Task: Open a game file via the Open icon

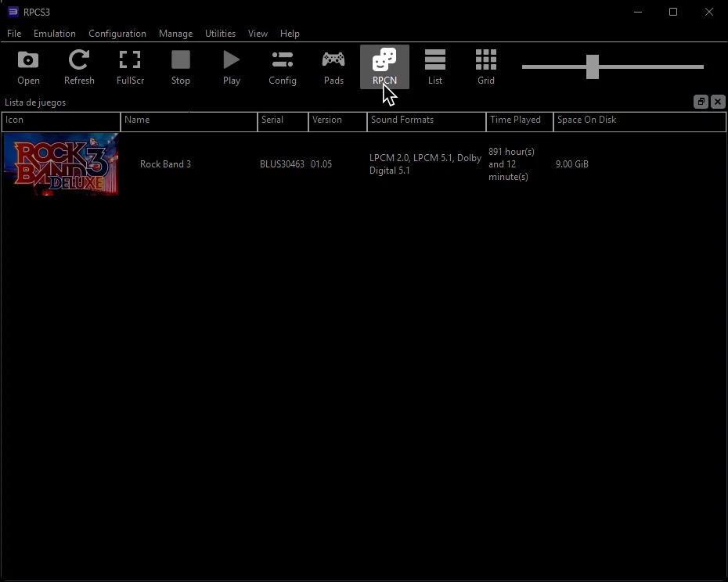Action: [x=28, y=66]
